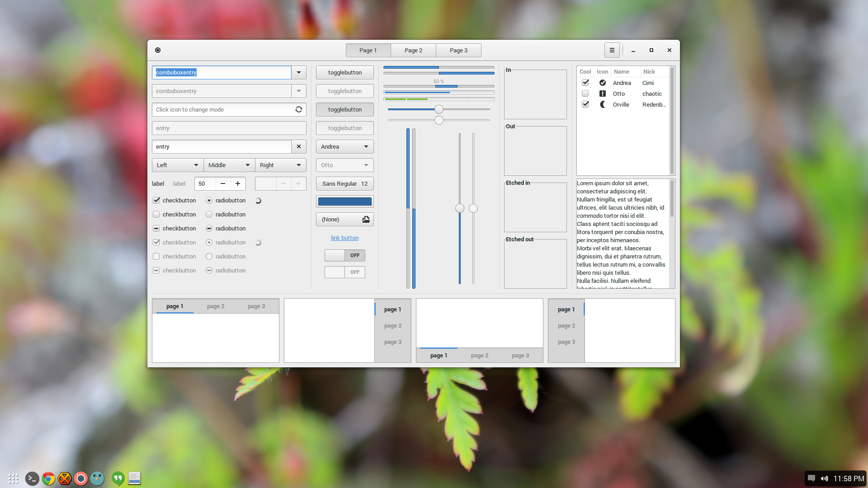868x488 pixels.
Task: Open the hamburger menu in the header bar
Action: coord(612,50)
